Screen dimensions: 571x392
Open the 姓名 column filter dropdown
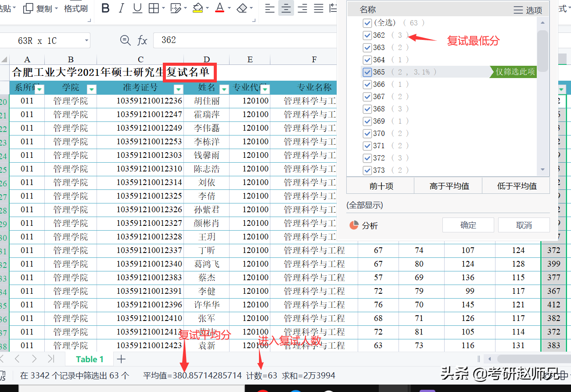pyautogui.click(x=224, y=89)
